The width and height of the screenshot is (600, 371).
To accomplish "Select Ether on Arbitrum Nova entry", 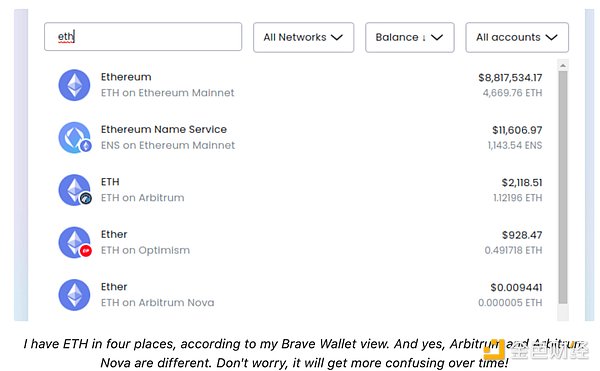I will (300, 295).
